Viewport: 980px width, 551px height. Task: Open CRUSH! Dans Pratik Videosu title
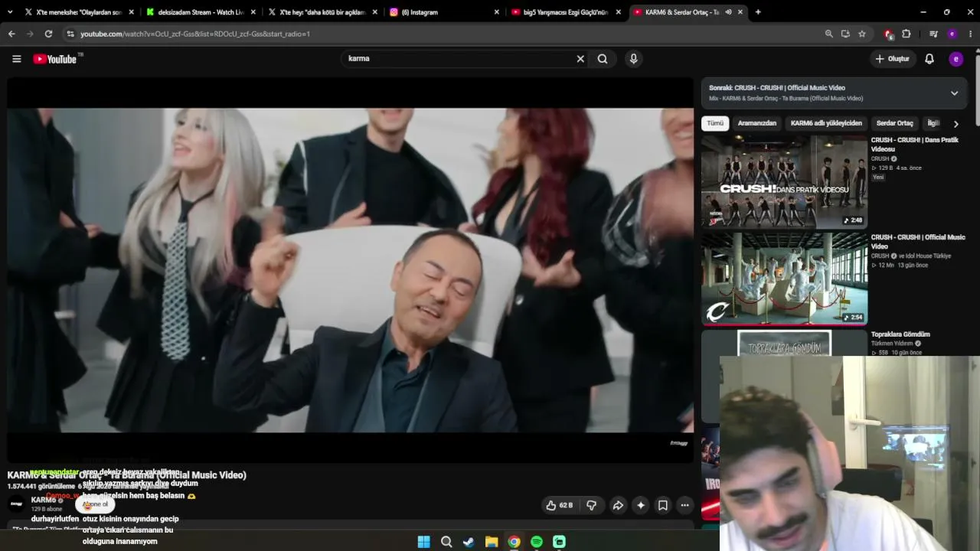coord(914,145)
